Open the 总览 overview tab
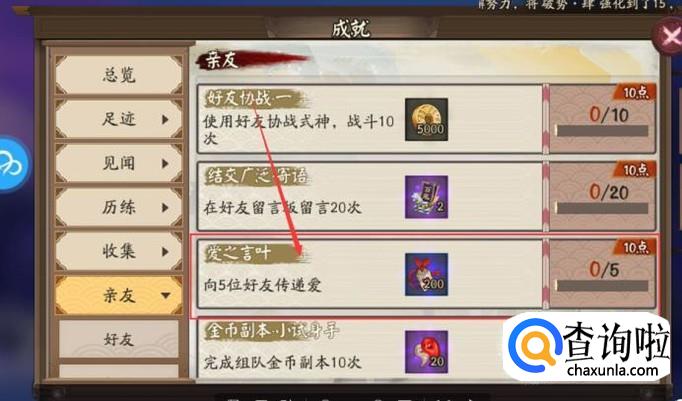 (x=119, y=75)
